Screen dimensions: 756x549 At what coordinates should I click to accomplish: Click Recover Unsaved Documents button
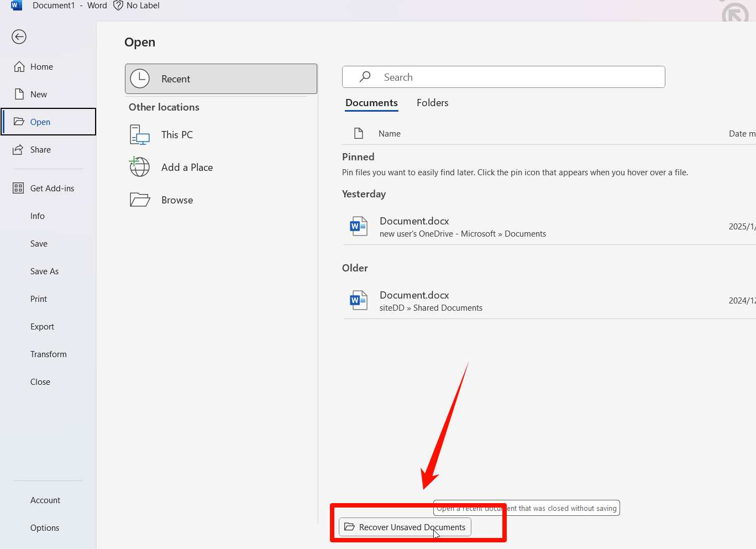(405, 527)
